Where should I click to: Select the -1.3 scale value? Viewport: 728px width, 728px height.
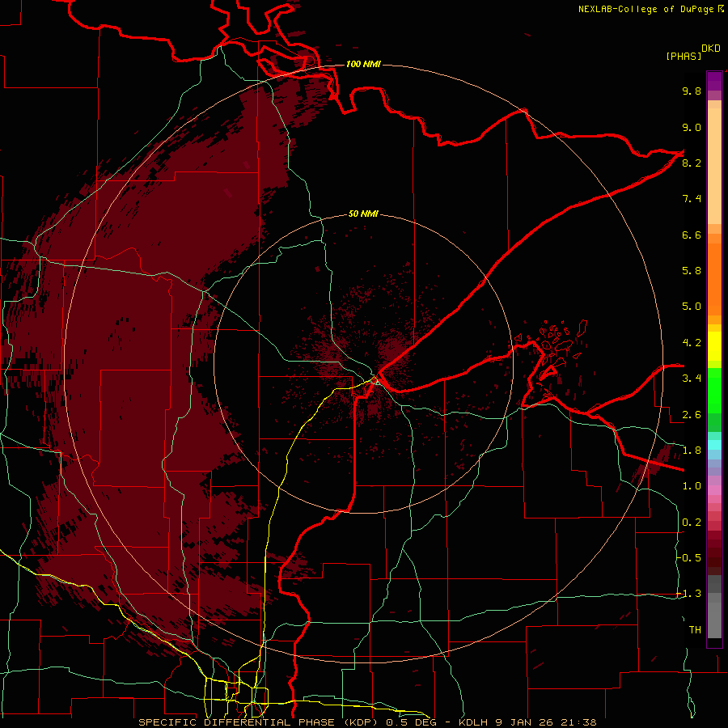coord(689,594)
